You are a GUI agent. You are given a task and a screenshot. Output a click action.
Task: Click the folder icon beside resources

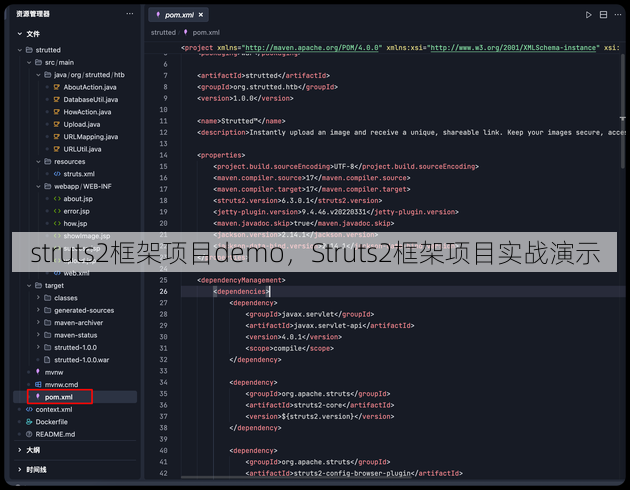pos(47,161)
